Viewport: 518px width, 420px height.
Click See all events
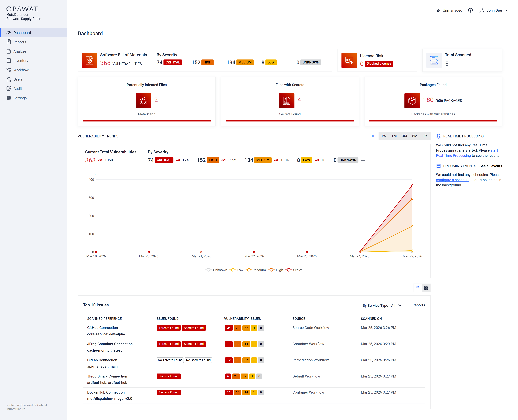[490, 166]
